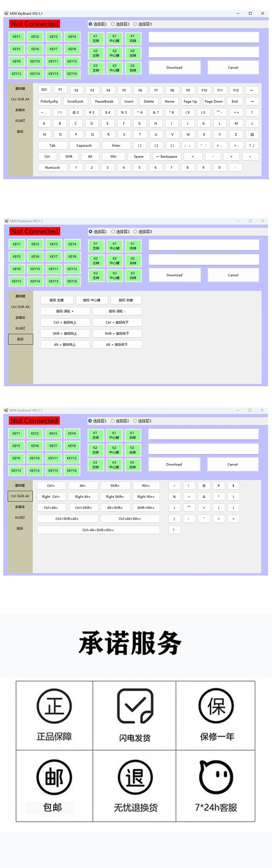This screenshot has height=868, width=272.
Task: Click the 包邮 circle icon
Action: coord(54,777)
